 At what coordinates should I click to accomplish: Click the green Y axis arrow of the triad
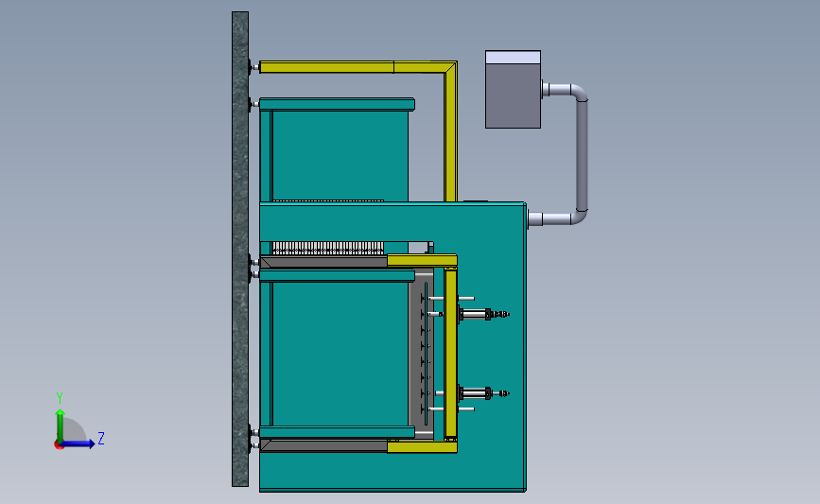(x=61, y=426)
